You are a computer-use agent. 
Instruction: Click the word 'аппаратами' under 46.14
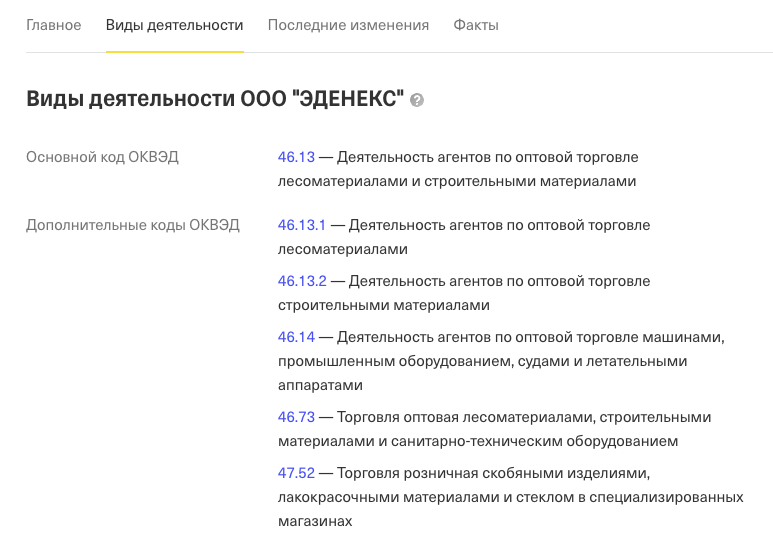(320, 385)
